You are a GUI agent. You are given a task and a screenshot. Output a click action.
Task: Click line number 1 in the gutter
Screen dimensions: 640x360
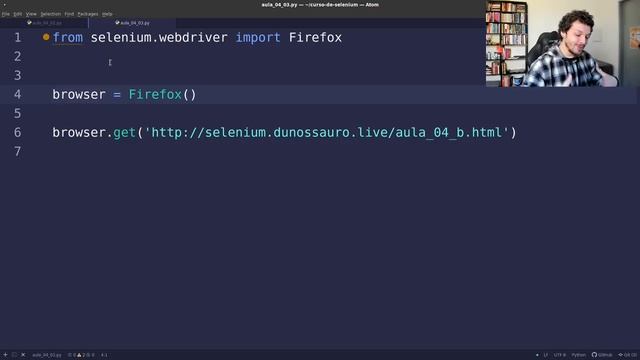click(x=17, y=38)
